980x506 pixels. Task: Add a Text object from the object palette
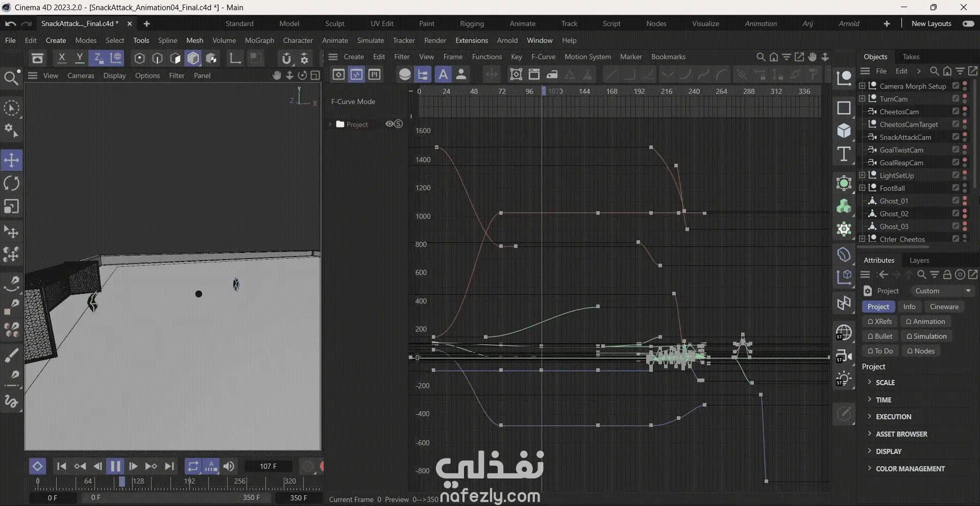[x=844, y=154]
